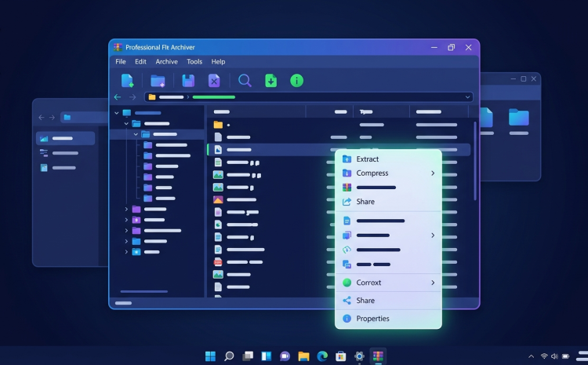Click the green circle icon beside Corrext
Image resolution: width=588 pixels, height=365 pixels.
coord(347,283)
